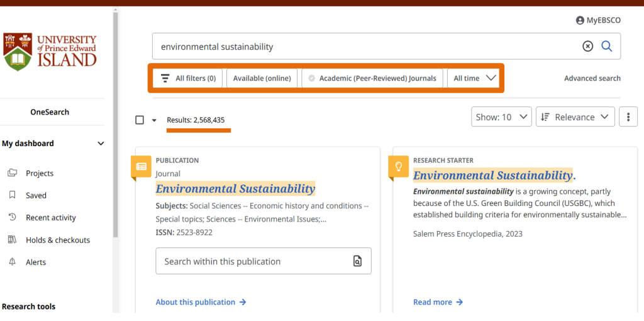
Task: View Recent activity in sidebar
Action: (x=50, y=218)
